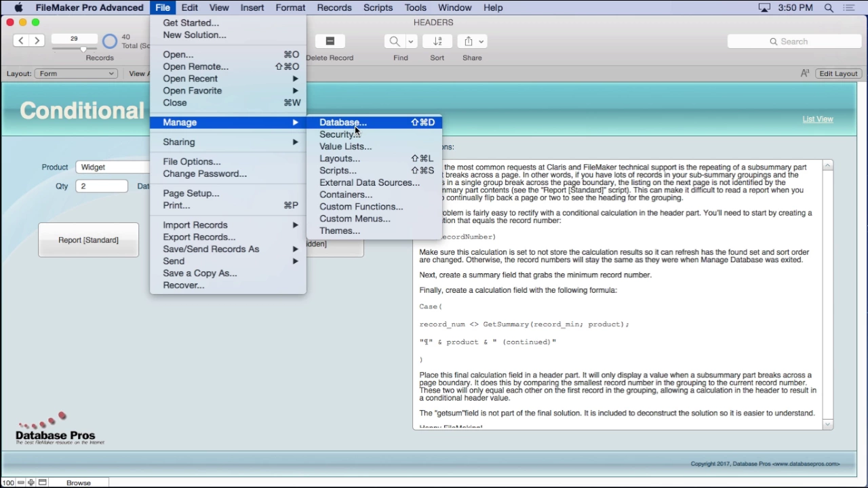Click the instructions text scrollbar up arrow
Screen dimensions: 868x488
tap(827, 166)
